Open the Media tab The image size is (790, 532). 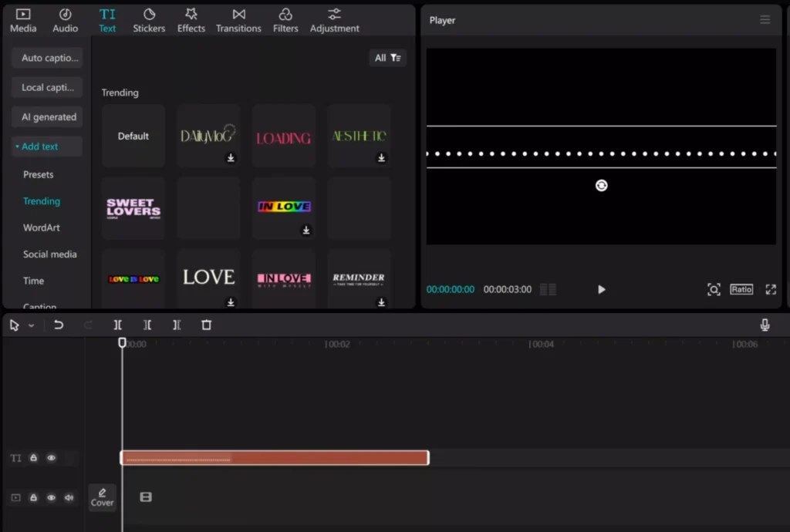click(x=23, y=21)
